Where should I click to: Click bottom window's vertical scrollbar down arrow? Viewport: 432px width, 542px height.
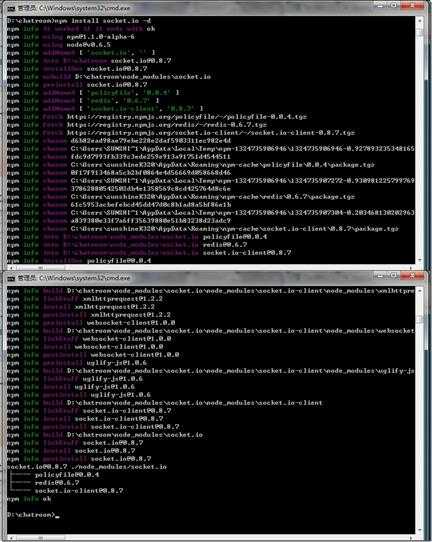tap(420, 530)
